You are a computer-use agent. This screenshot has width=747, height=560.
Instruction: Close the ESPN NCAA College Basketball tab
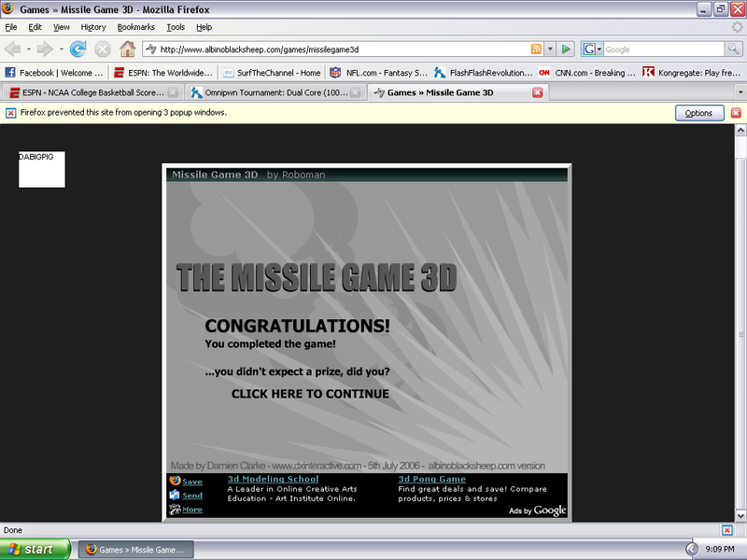(172, 92)
